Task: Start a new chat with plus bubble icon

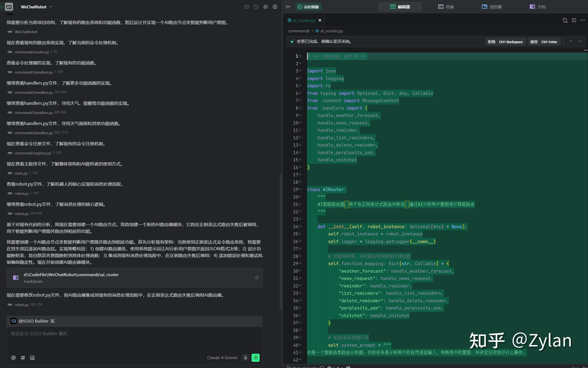Action: (246, 7)
